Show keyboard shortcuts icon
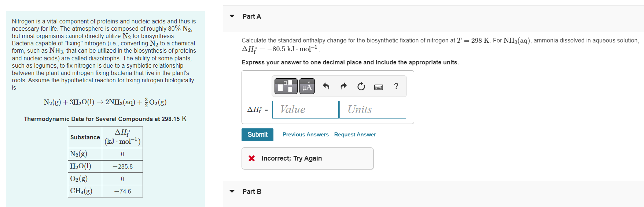 tap(379, 87)
